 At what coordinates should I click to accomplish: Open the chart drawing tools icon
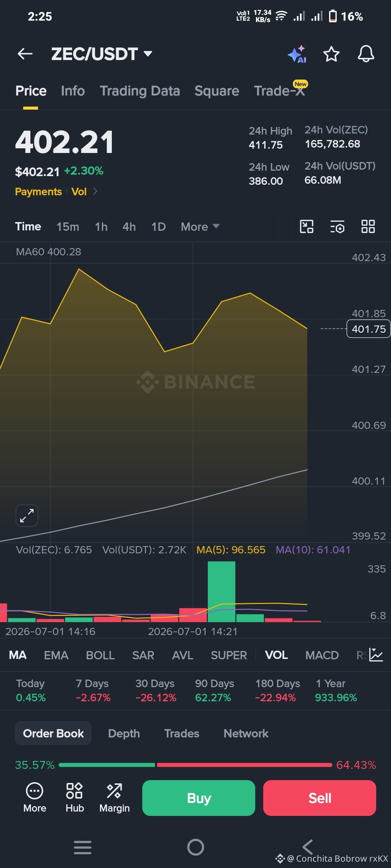[x=307, y=226]
